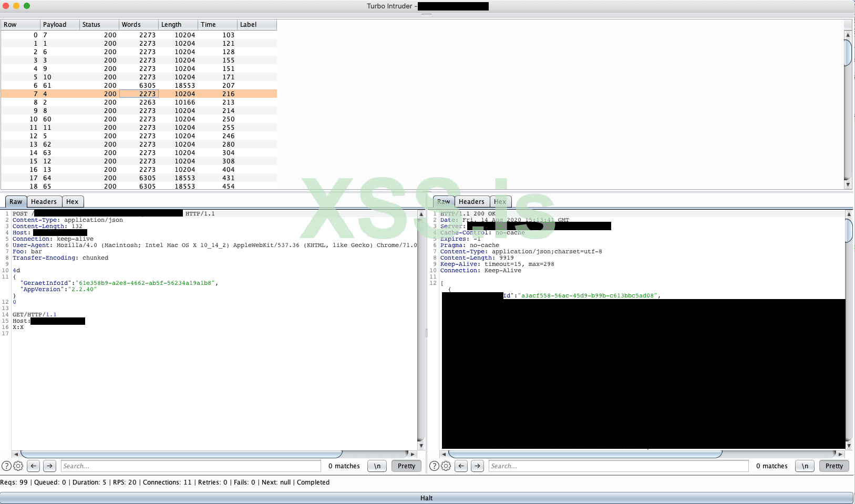
Task: Click the HTTP/1.1 200 OK status line
Action: click(468, 214)
